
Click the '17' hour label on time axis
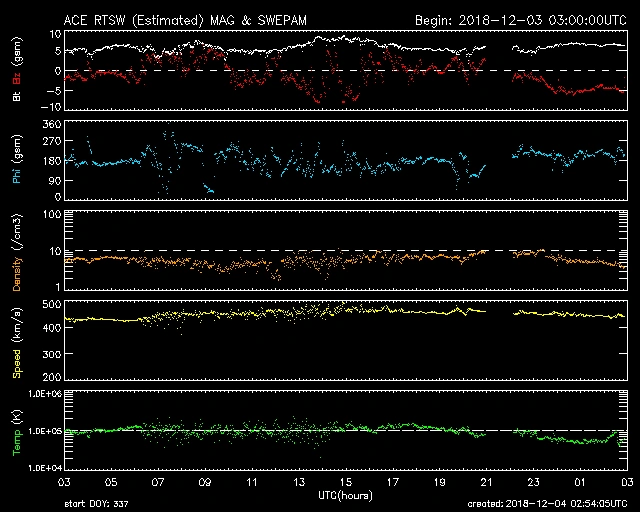[393, 483]
